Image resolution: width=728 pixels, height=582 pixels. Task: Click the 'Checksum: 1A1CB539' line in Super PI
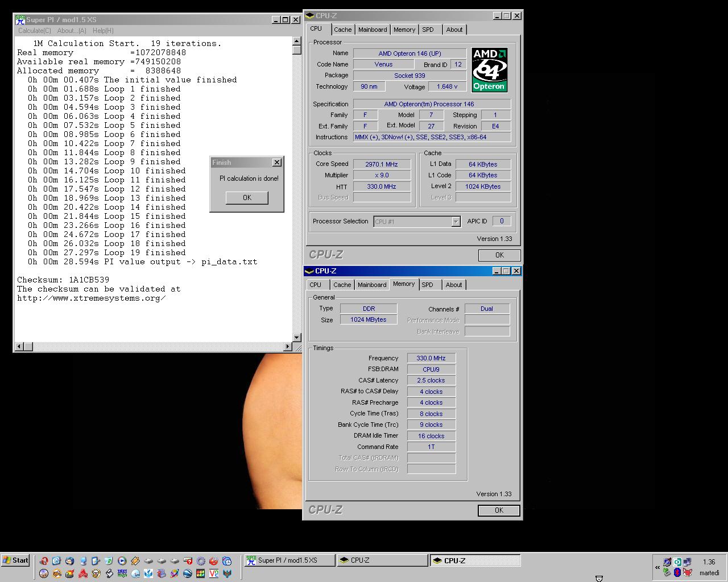click(x=63, y=280)
